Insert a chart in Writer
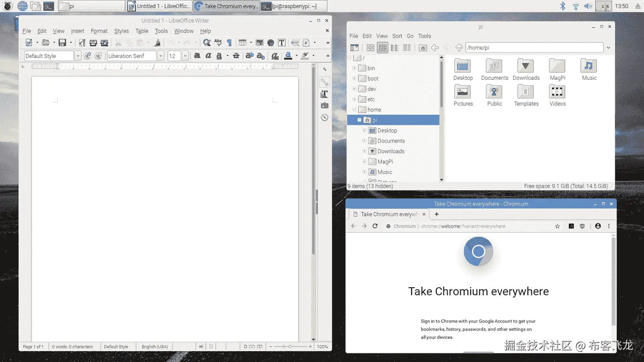 tap(270, 43)
